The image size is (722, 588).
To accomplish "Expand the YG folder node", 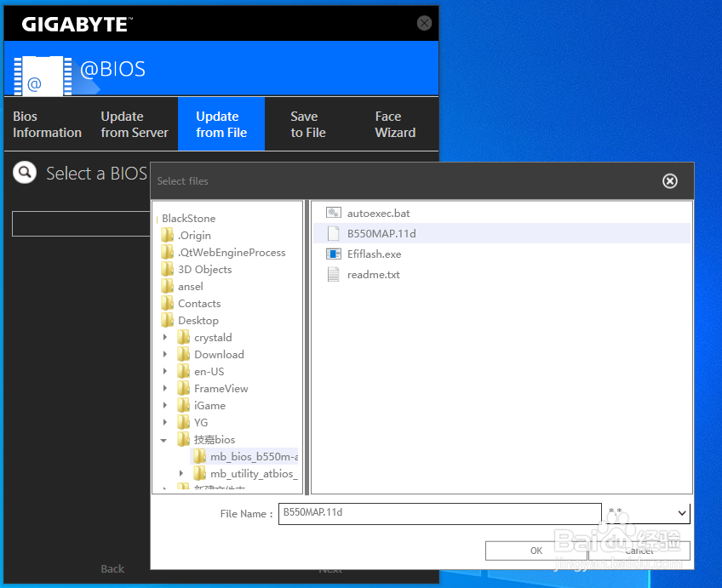I will (x=165, y=422).
